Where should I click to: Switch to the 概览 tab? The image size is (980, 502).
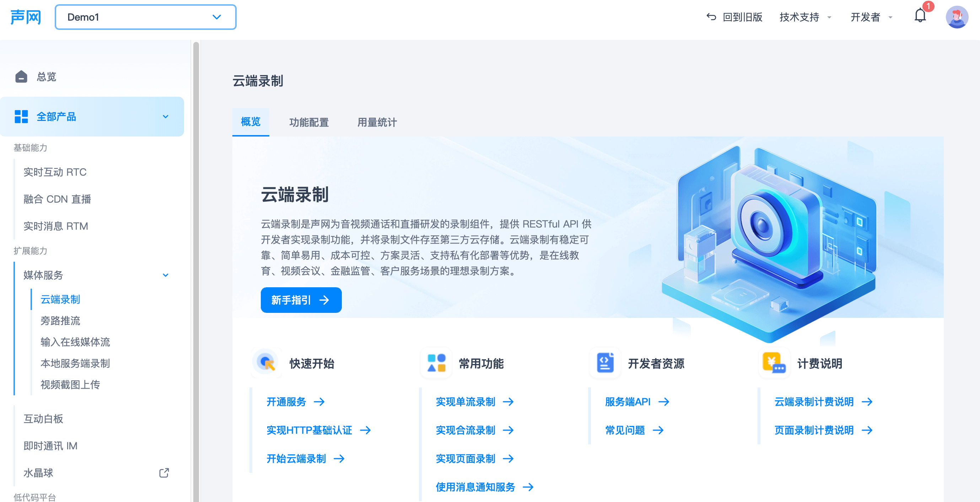pos(251,122)
